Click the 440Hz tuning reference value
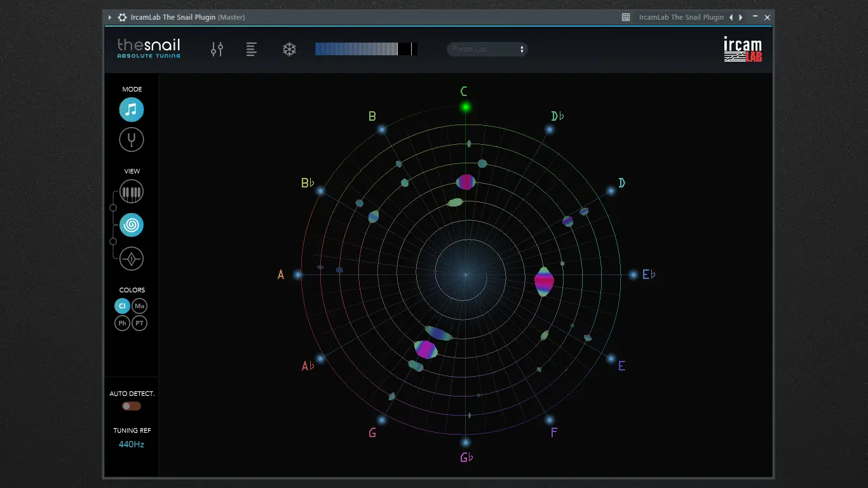Viewport: 868px width, 488px height. pyautogui.click(x=132, y=444)
